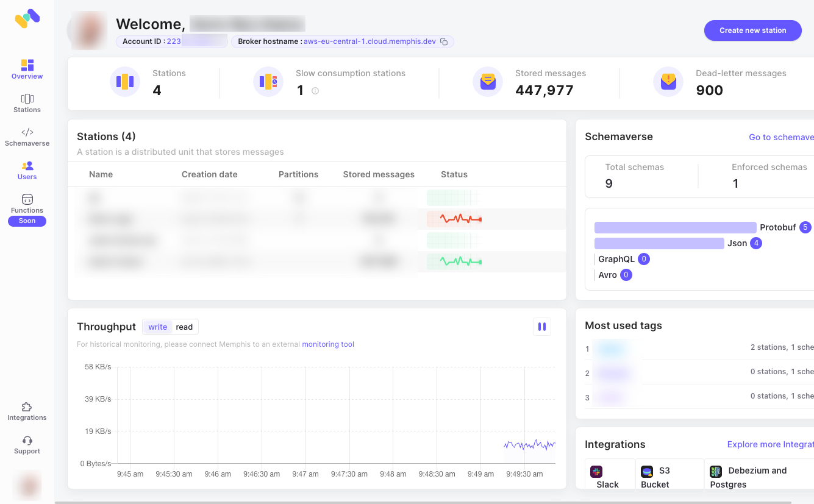This screenshot has height=504, width=814.
Task: Copy the broker hostname
Action: point(444,41)
